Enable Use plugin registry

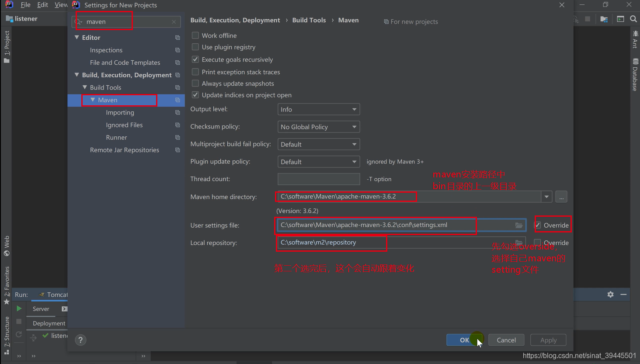(x=195, y=47)
